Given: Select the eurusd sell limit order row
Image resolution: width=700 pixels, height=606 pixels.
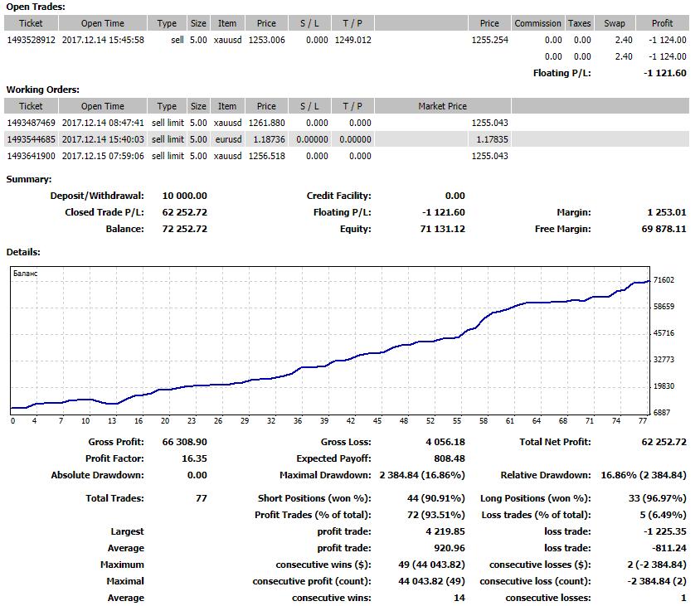Looking at the screenshot, I should [x=347, y=139].
